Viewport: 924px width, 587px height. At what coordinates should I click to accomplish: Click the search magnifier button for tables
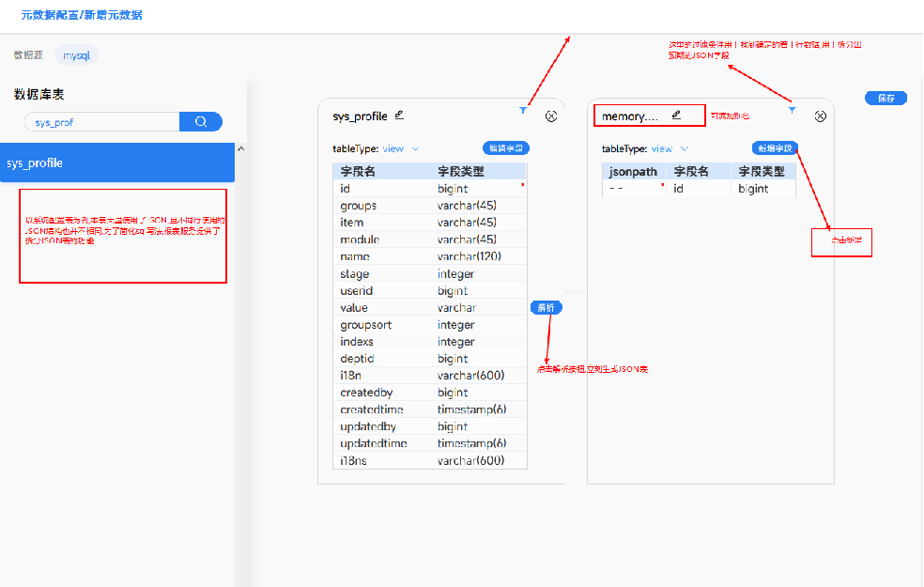[x=200, y=122]
